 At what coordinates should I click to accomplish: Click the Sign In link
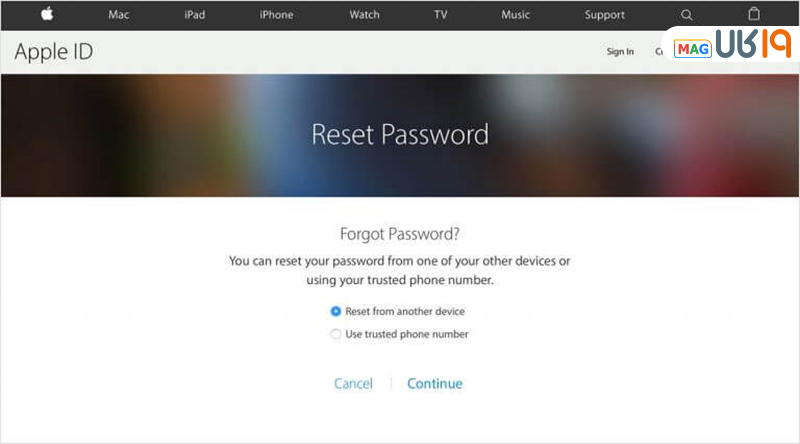pyautogui.click(x=620, y=52)
